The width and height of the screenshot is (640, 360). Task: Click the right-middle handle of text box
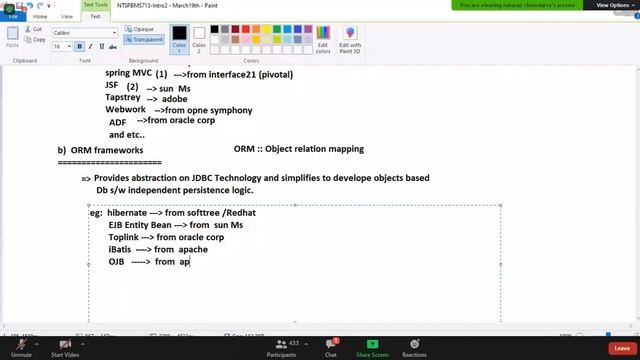coord(501,264)
